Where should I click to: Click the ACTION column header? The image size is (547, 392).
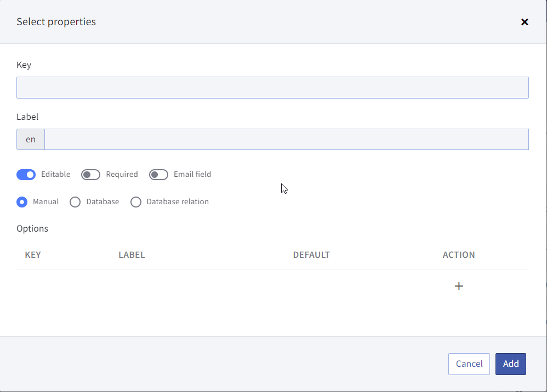tap(459, 255)
